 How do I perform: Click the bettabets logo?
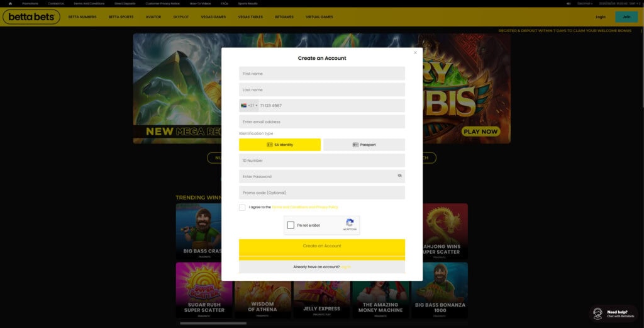point(31,17)
